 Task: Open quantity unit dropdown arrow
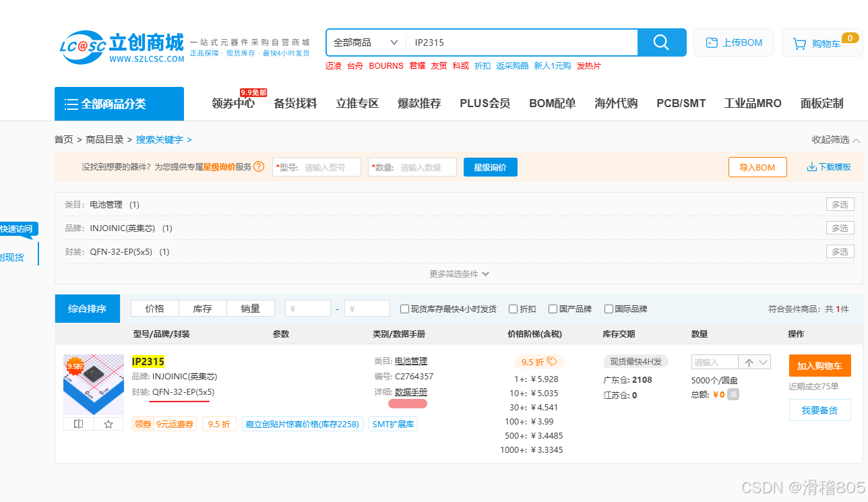(764, 362)
